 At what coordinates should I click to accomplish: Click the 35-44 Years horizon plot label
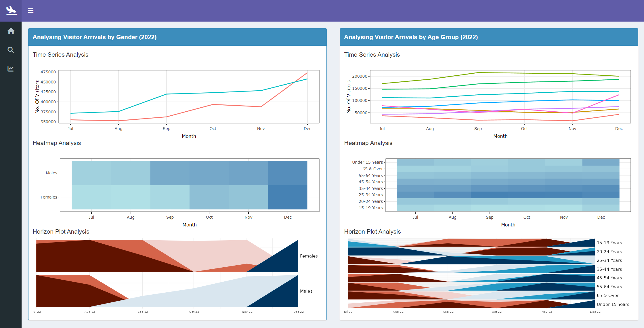(x=609, y=269)
